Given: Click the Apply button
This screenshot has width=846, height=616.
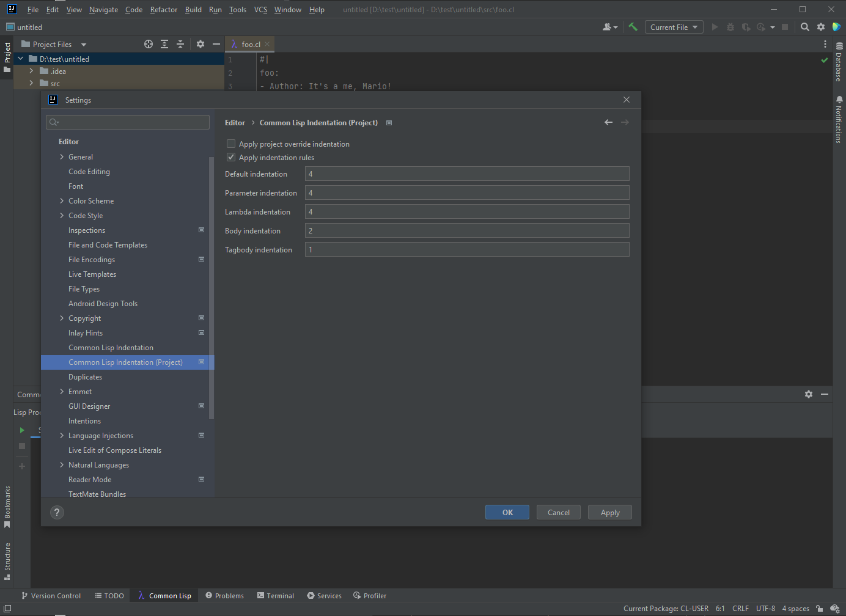Looking at the screenshot, I should (x=609, y=512).
